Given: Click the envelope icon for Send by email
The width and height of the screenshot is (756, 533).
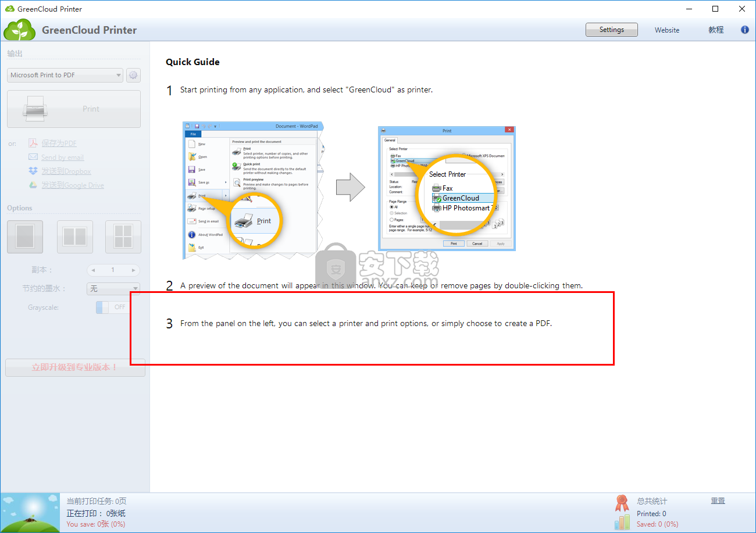Looking at the screenshot, I should 33,157.
